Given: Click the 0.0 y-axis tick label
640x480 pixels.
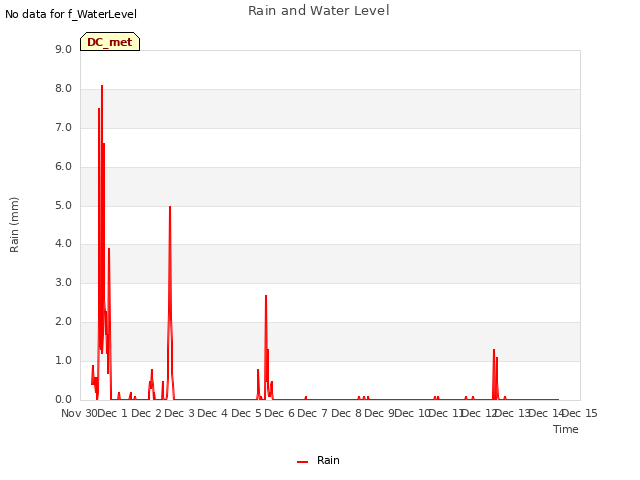Looking at the screenshot, I should (64, 400).
